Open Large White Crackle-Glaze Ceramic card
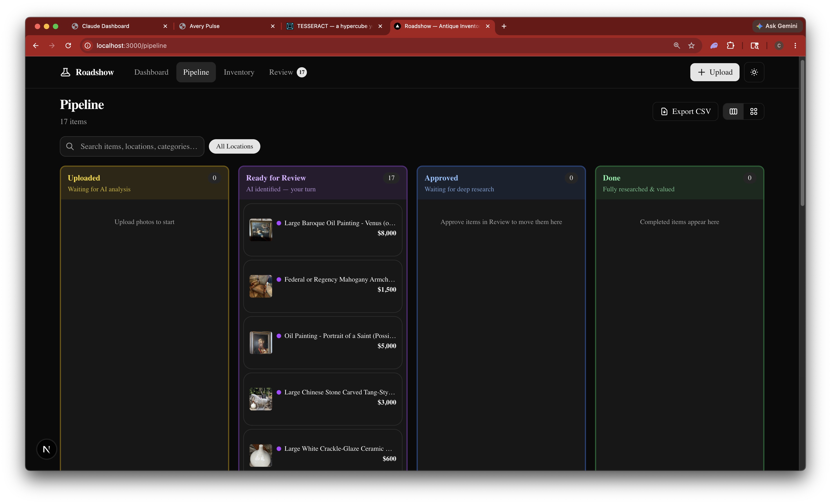 tap(323, 450)
